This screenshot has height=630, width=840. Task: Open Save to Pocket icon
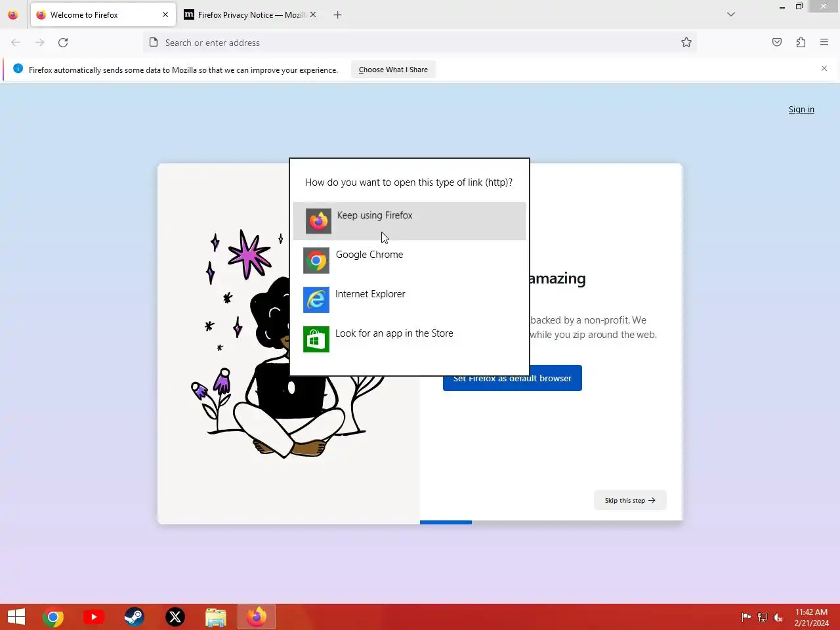click(777, 43)
